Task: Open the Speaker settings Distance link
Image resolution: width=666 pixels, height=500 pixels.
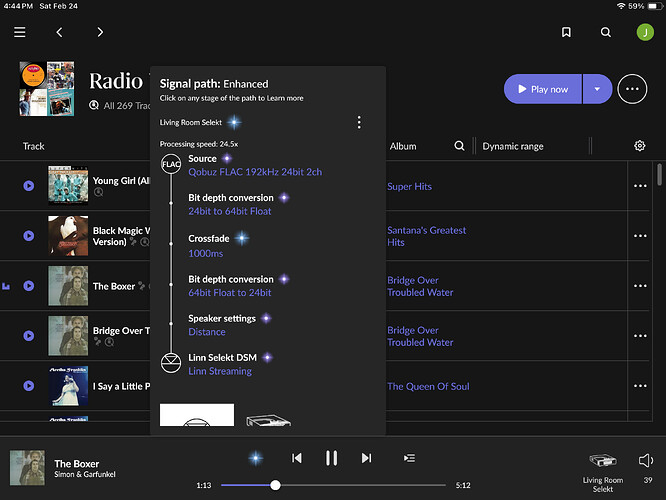Action: (x=207, y=332)
